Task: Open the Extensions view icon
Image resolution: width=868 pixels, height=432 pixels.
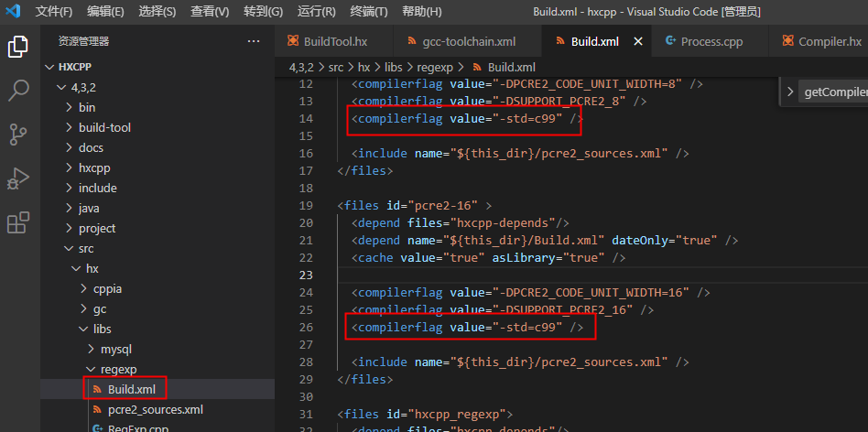Action: [18, 223]
